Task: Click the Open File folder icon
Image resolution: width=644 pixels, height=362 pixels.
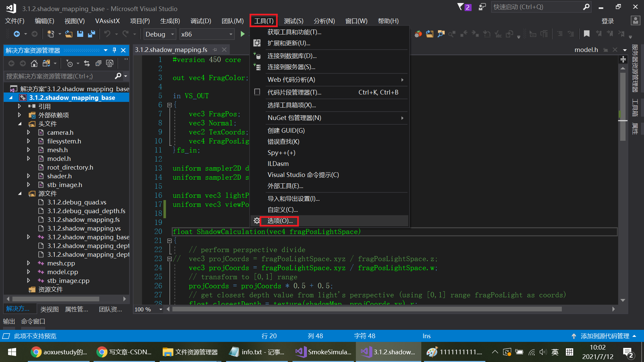Action: (x=69, y=34)
